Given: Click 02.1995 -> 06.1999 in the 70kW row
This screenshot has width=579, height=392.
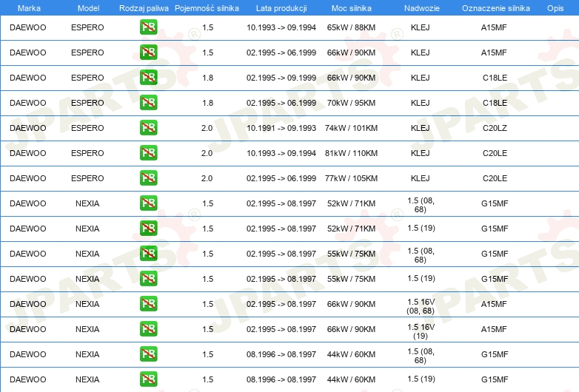Looking at the screenshot, I should [281, 103].
